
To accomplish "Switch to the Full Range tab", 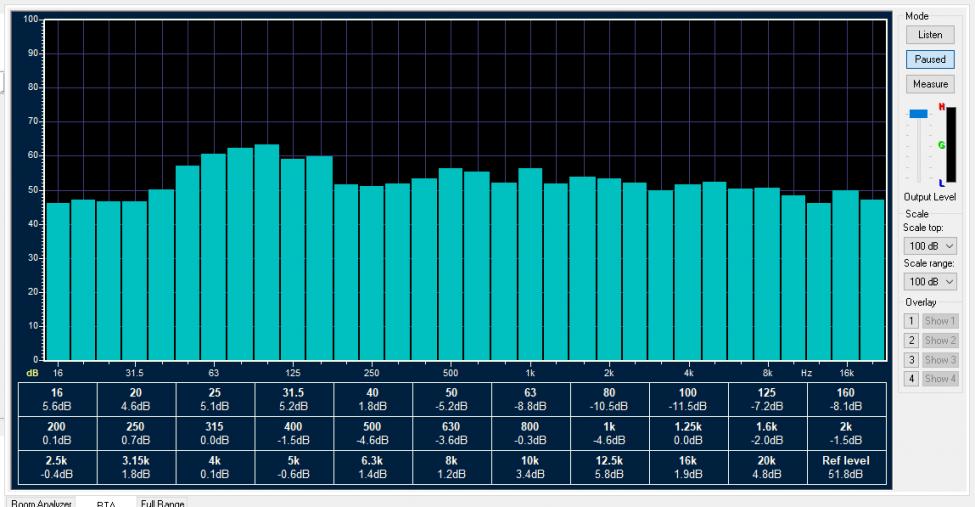I will pyautogui.click(x=162, y=503).
